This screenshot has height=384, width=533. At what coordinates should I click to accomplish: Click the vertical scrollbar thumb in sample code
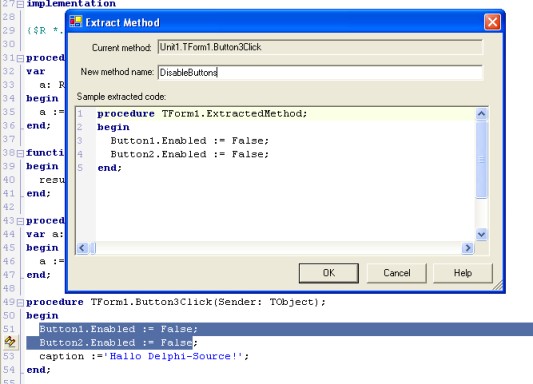481,159
